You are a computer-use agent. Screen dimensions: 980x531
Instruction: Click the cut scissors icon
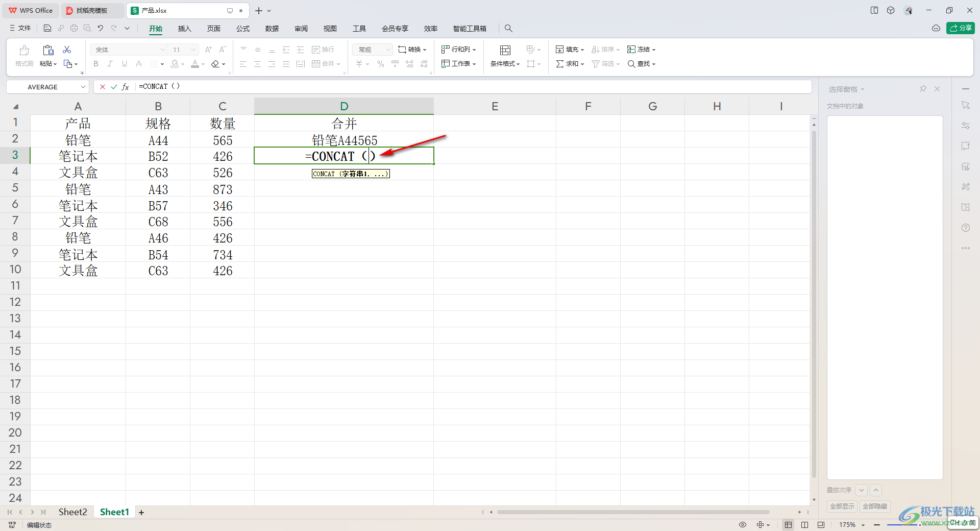pos(67,50)
